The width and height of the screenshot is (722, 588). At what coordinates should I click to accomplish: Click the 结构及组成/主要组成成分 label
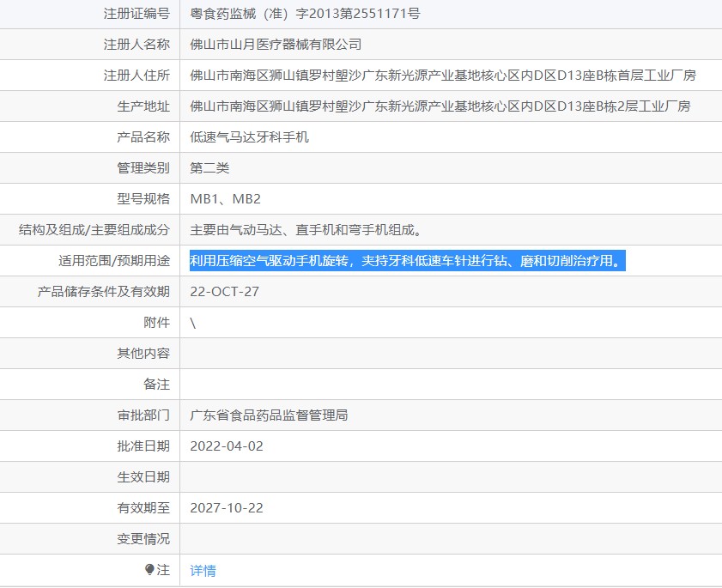point(94,230)
